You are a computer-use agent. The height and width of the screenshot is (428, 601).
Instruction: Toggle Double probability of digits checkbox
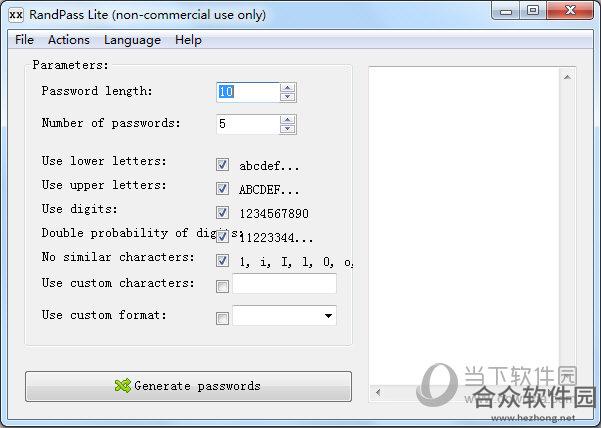click(x=222, y=236)
